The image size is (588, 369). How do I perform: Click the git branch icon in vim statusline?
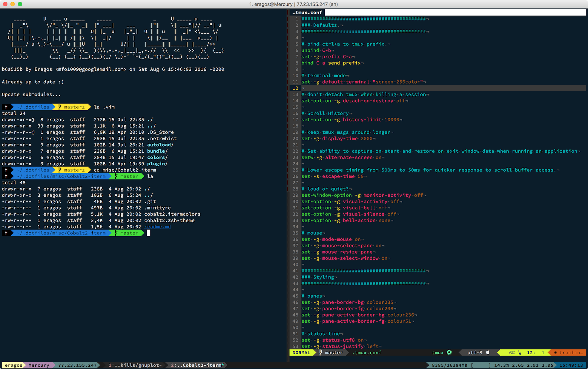(321, 353)
